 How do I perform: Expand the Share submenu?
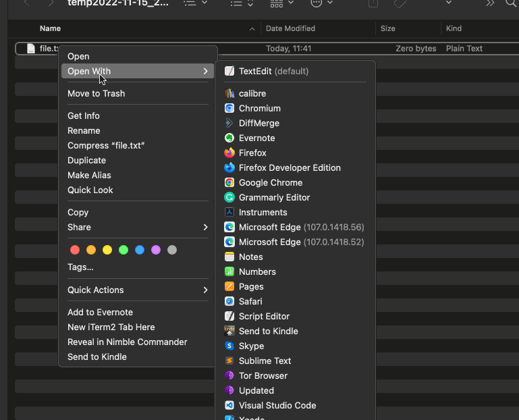click(x=138, y=228)
